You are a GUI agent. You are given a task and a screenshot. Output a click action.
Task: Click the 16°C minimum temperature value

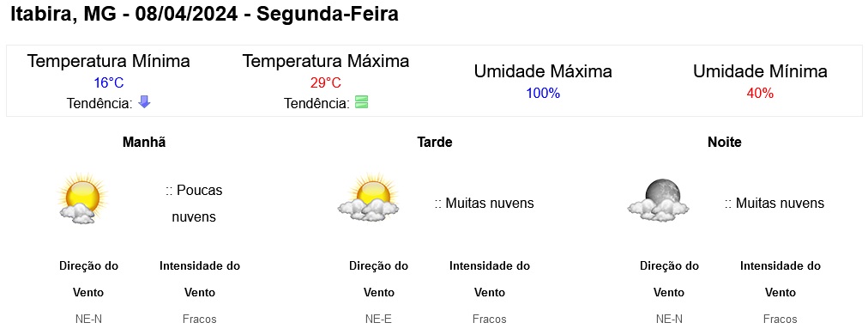coord(108,83)
